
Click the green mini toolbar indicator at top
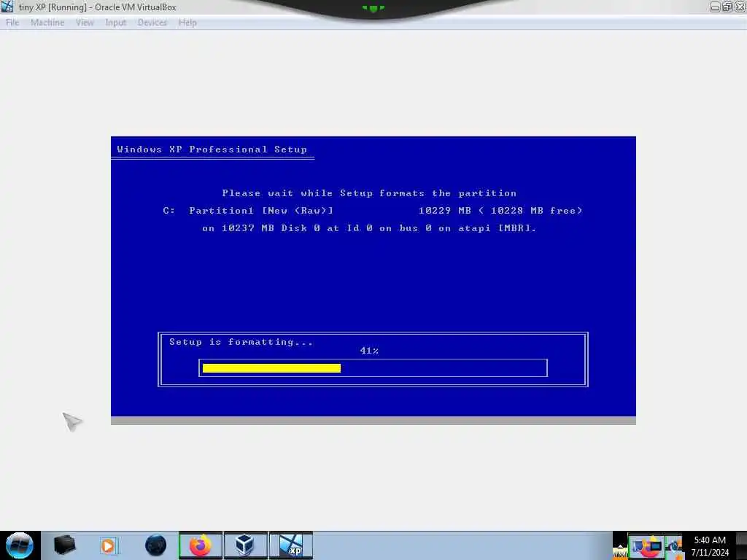373,8
